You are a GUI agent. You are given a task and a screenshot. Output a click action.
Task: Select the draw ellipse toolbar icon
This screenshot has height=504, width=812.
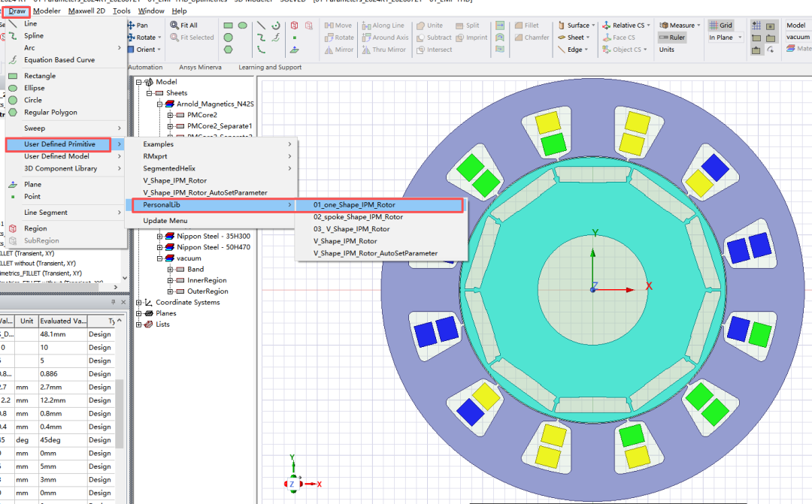coord(242,26)
